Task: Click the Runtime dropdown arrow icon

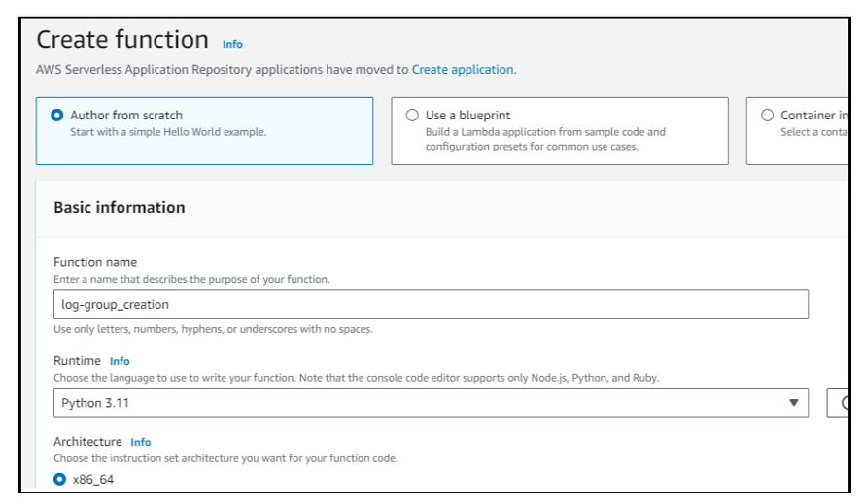Action: pyautogui.click(x=793, y=403)
